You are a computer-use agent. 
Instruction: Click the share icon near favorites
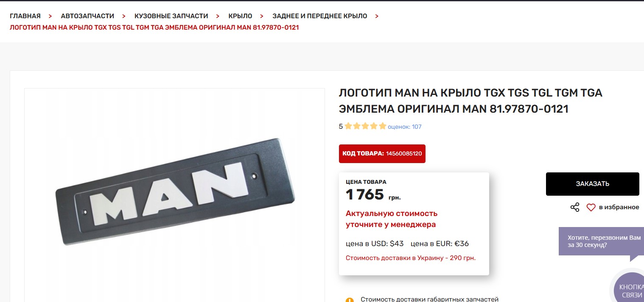(575, 207)
